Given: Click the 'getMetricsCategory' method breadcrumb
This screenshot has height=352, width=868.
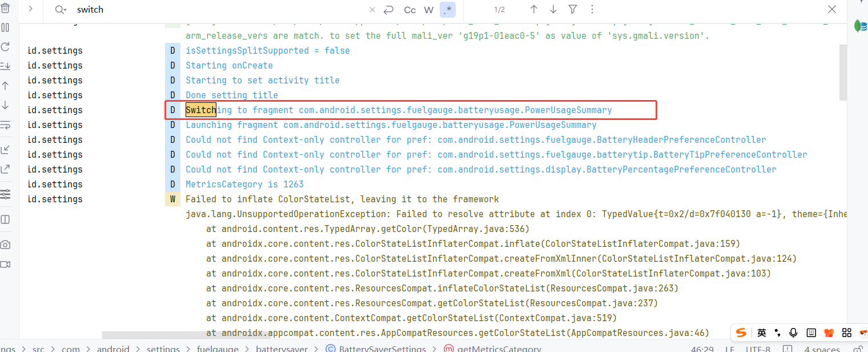Looking at the screenshot, I should click(x=492, y=348).
